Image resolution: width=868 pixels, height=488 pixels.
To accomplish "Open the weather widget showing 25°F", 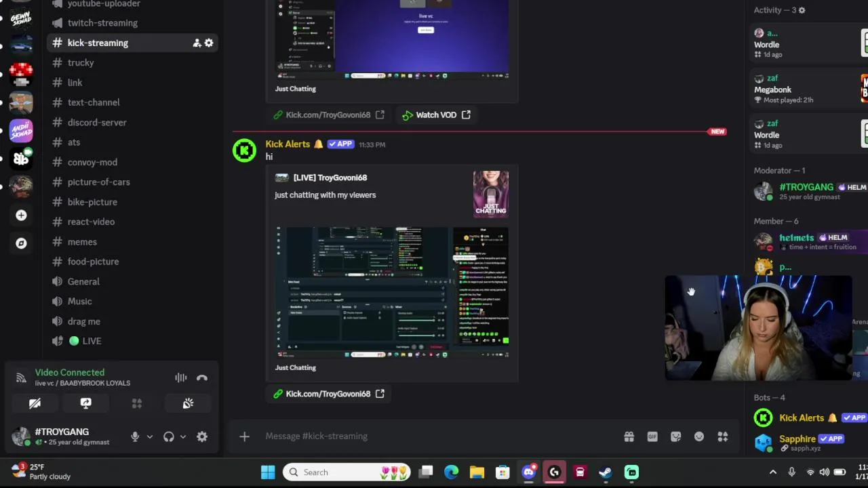I will pyautogui.click(x=41, y=472).
